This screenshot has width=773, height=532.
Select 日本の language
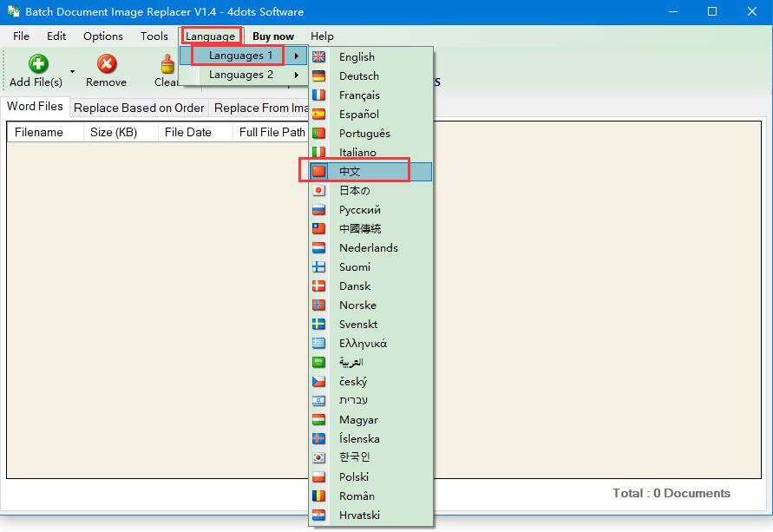(370, 190)
